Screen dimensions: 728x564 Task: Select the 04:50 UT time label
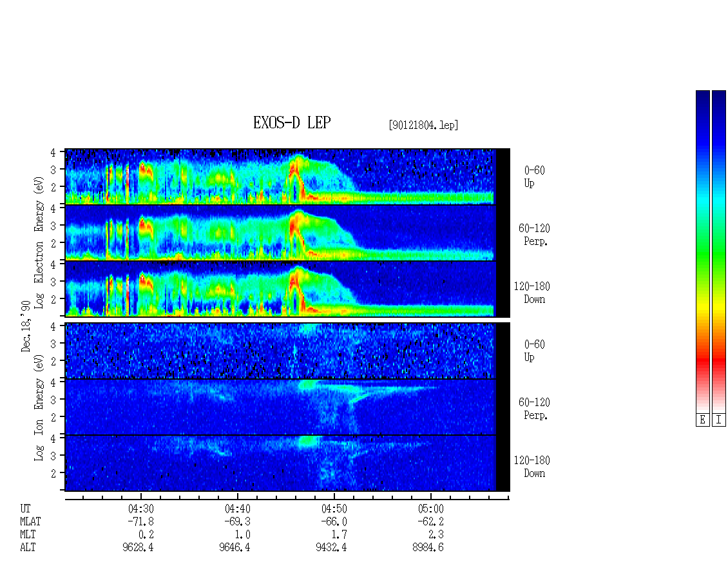(x=334, y=509)
